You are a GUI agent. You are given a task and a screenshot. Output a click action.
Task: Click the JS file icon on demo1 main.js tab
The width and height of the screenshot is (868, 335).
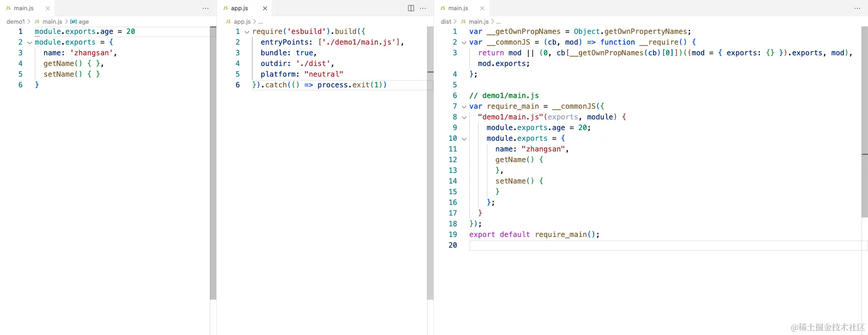point(8,8)
